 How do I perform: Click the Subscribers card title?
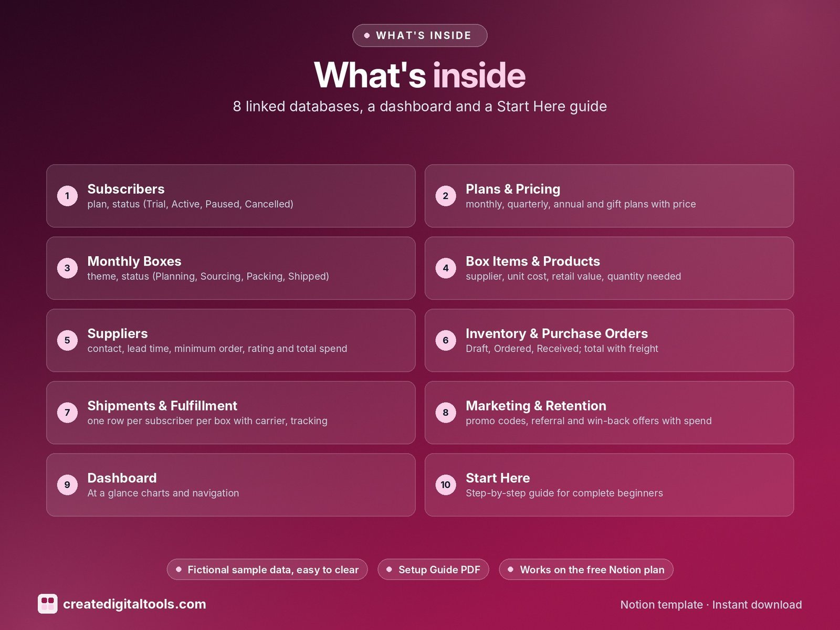point(126,189)
